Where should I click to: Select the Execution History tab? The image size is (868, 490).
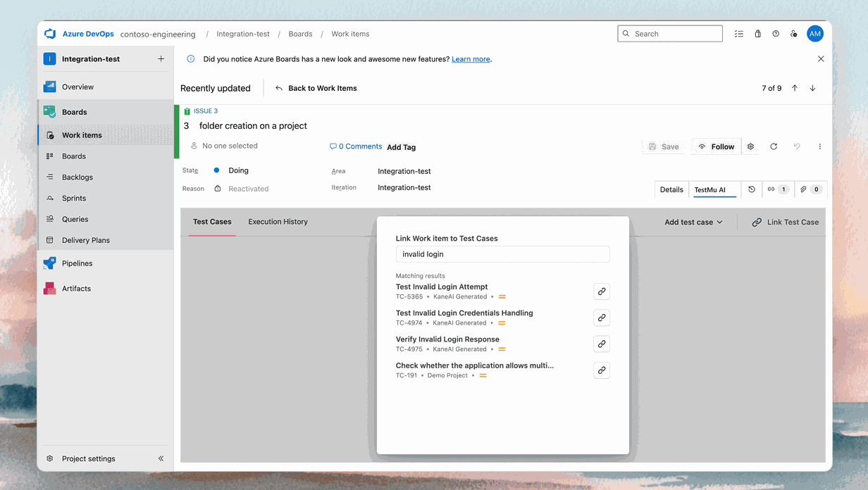coord(278,222)
